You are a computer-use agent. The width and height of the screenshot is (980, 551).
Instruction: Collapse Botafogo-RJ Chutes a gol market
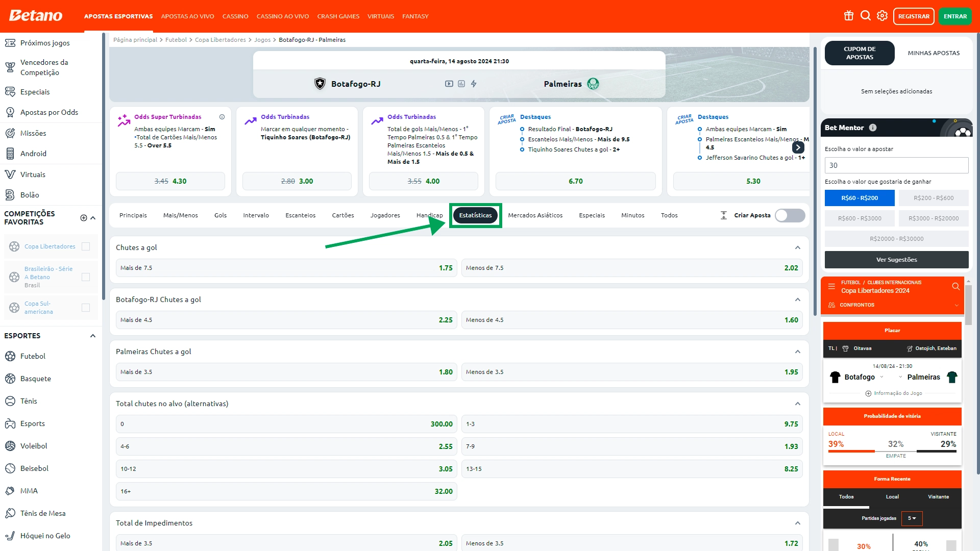pyautogui.click(x=798, y=299)
